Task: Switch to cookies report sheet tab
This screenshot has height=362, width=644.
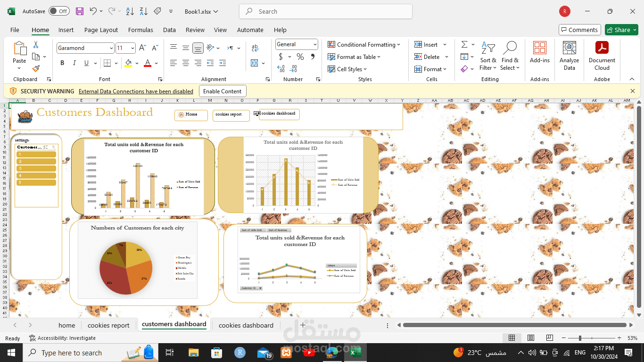Action: click(108, 325)
